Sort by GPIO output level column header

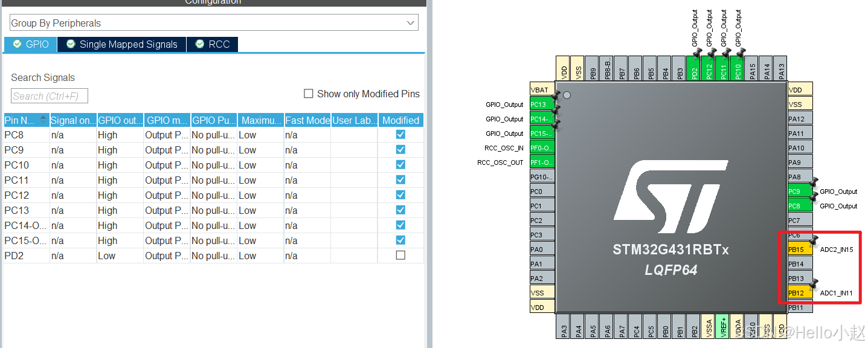(x=120, y=120)
